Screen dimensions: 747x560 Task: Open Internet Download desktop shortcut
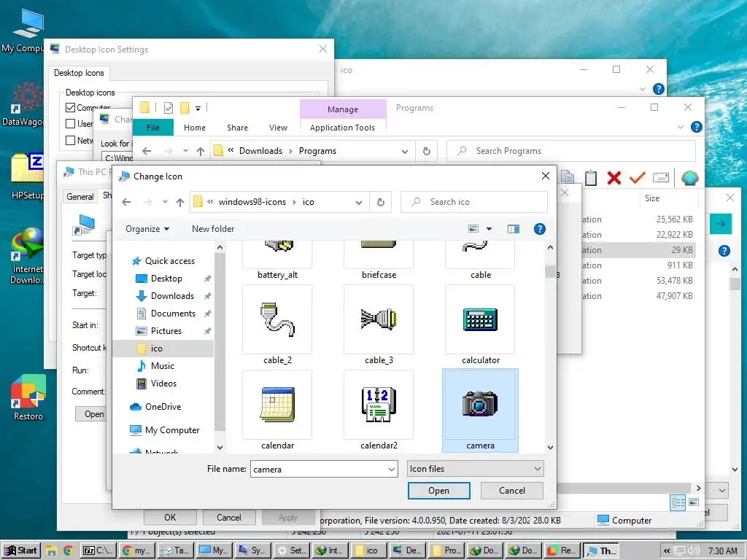(x=28, y=256)
